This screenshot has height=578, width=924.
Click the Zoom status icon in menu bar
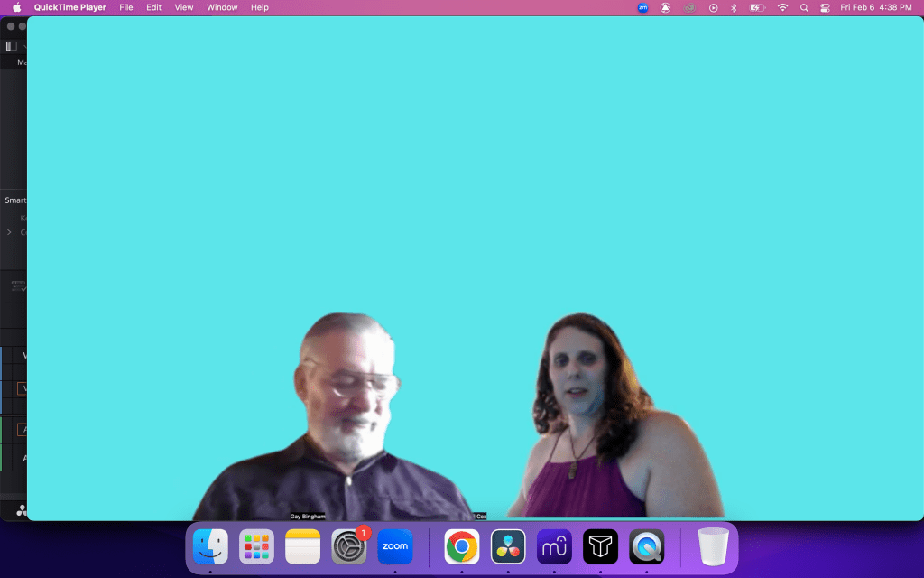coord(642,7)
